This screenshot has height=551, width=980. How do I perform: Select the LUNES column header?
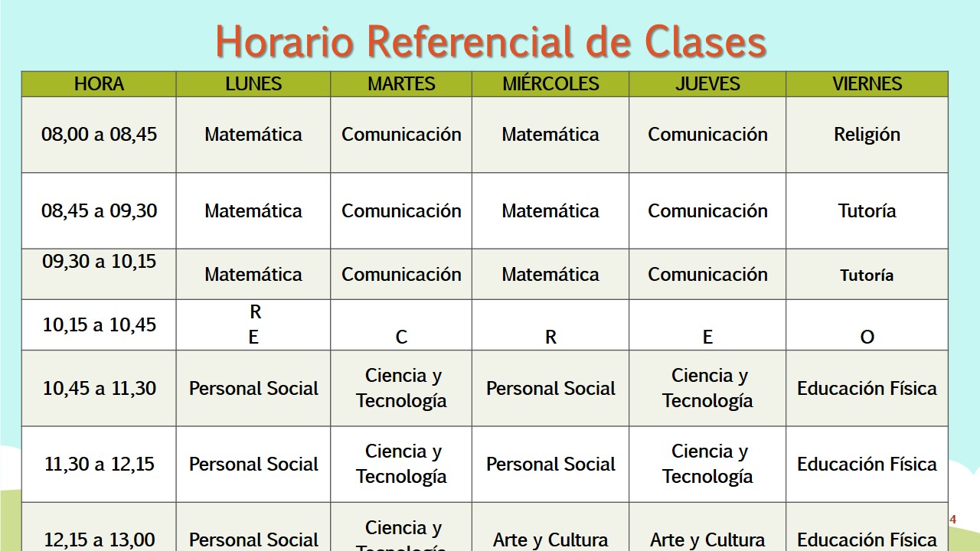pos(253,84)
